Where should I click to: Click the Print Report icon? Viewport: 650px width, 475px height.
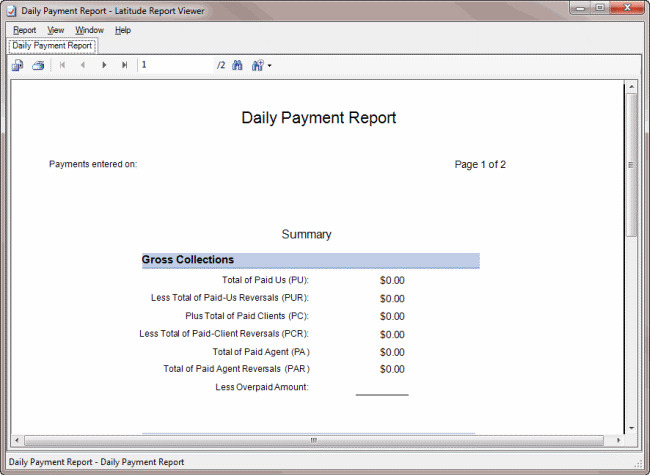[38, 65]
